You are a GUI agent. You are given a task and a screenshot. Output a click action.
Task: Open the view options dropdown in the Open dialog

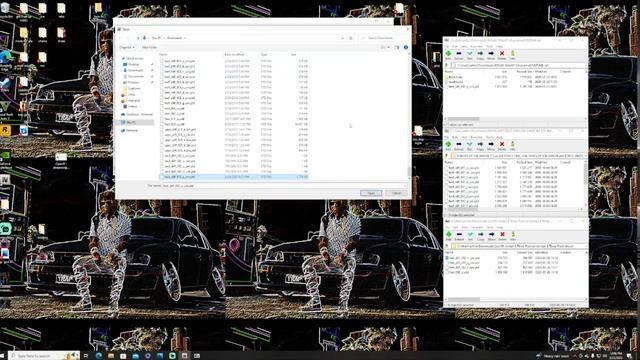(x=389, y=47)
